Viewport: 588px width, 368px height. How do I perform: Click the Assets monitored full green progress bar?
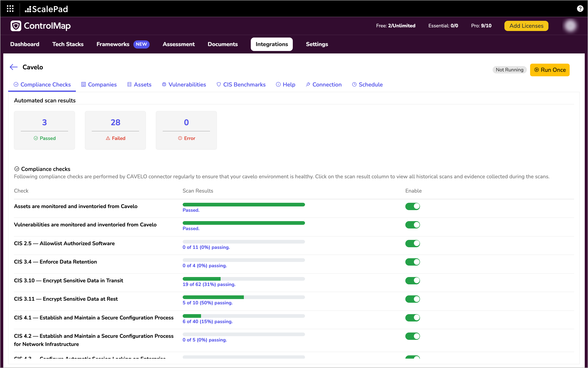(244, 205)
